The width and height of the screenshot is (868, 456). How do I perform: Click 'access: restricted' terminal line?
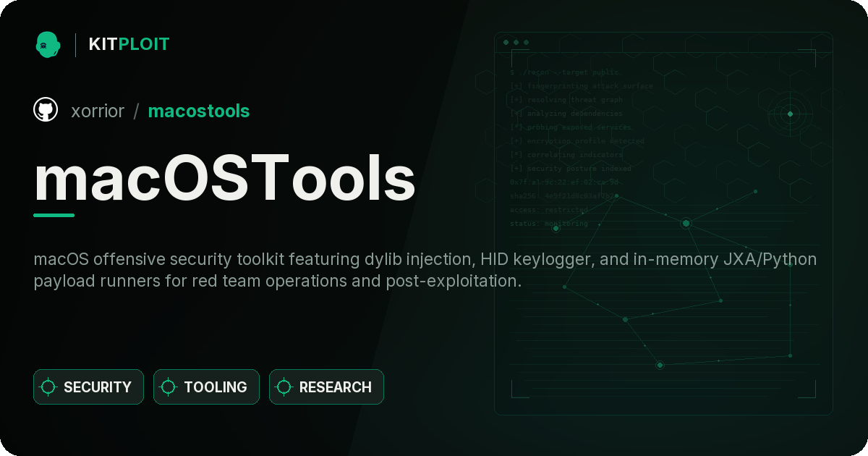[x=548, y=210]
